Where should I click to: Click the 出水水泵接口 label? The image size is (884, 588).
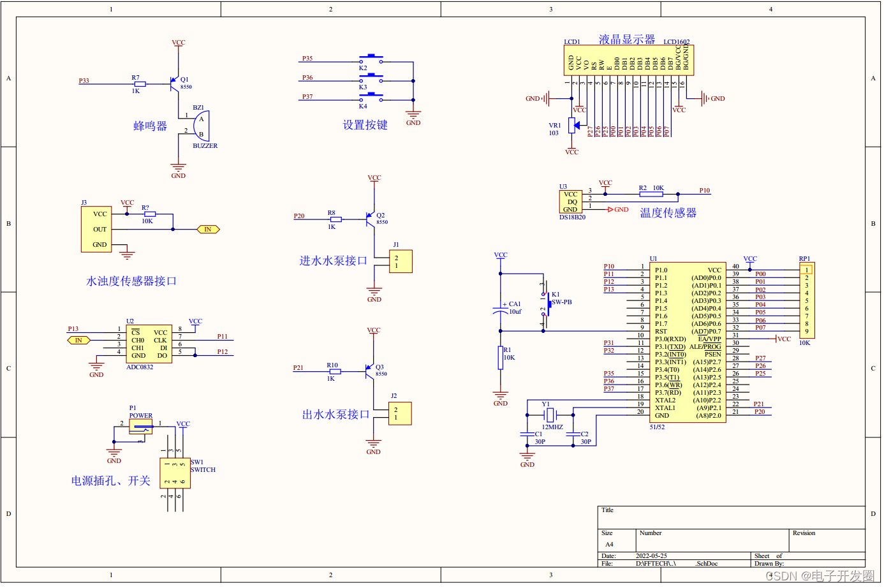tap(335, 414)
